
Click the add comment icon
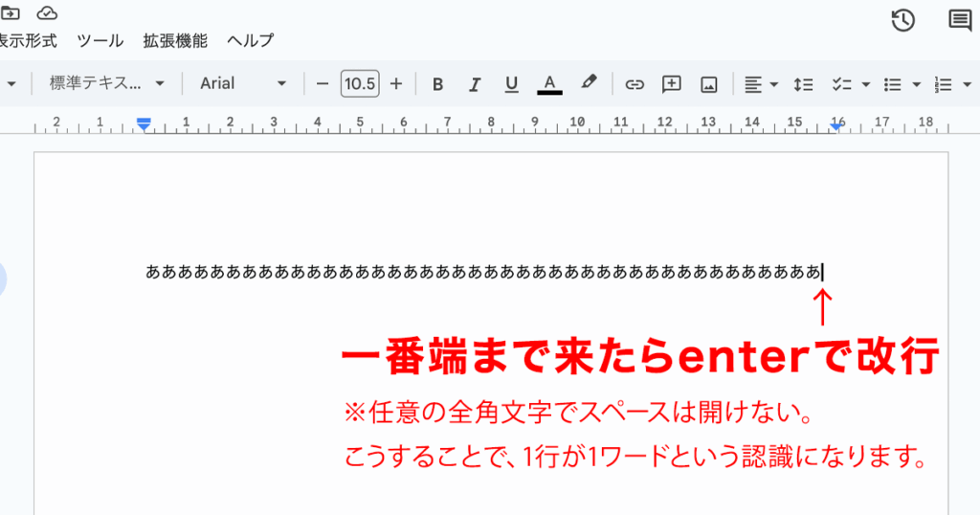click(672, 84)
